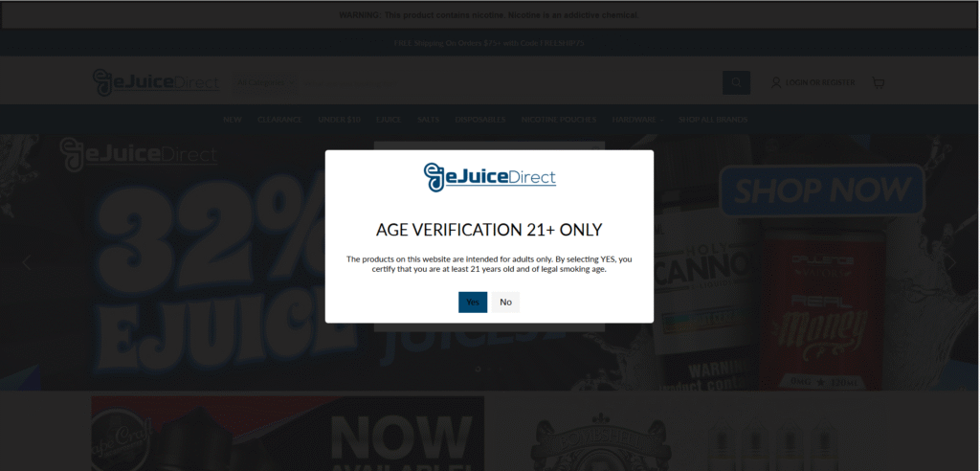Open the NICOTINE POUCHES menu item
This screenshot has width=980, height=471.
[x=559, y=120]
